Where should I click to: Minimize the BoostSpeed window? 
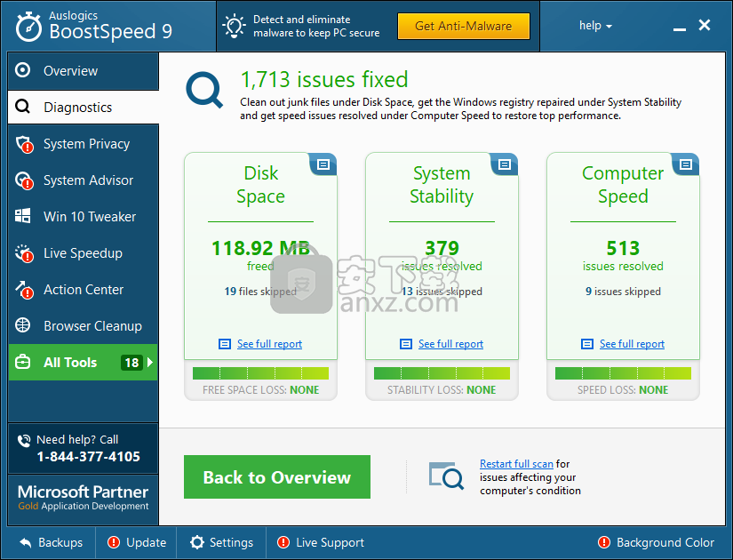679,29
